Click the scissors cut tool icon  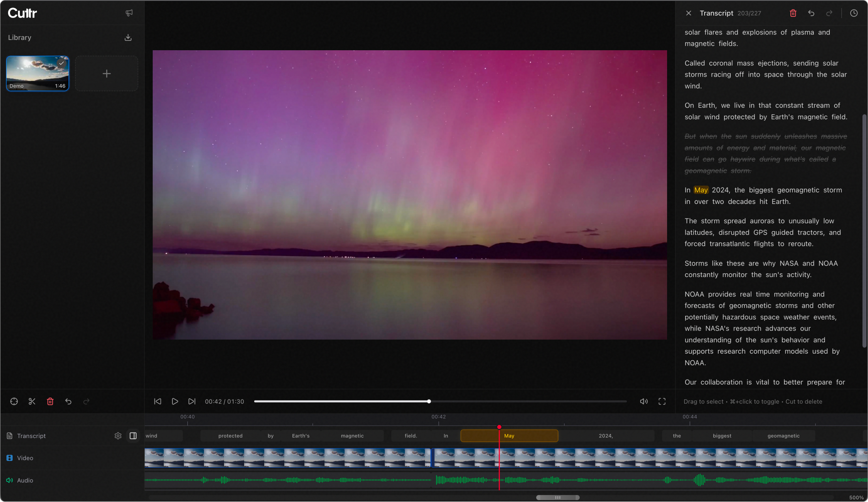click(32, 402)
